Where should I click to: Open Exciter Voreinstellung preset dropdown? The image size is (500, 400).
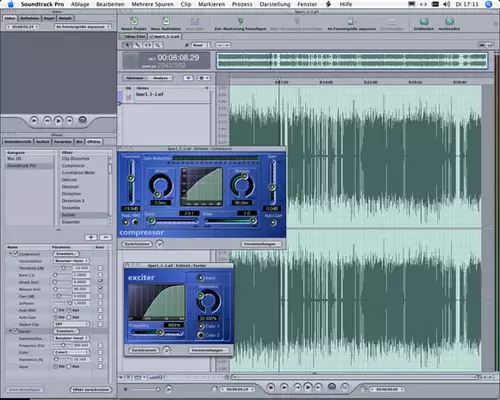[x=71, y=338]
